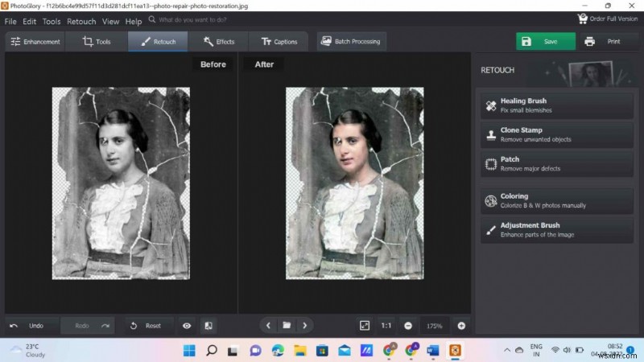Viewport: 644px width, 362px height.
Task: Open the 175% zoom level box
Action: [x=435, y=326]
